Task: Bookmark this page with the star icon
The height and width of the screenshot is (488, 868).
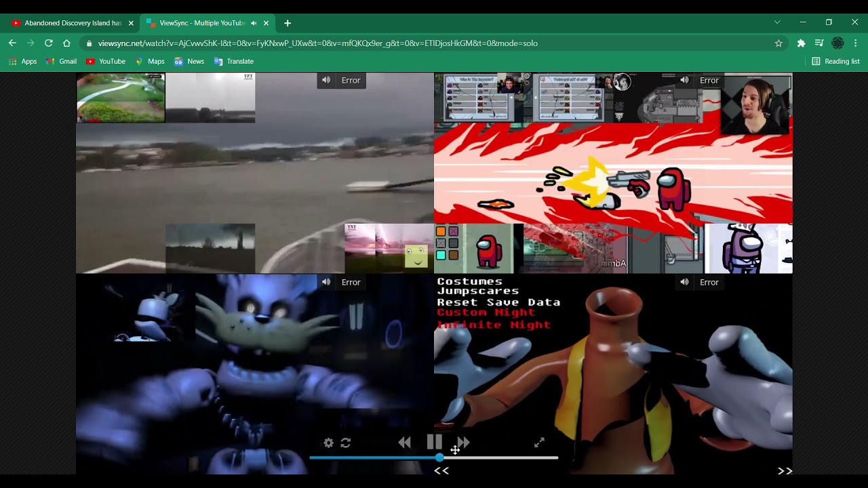Action: [x=778, y=43]
